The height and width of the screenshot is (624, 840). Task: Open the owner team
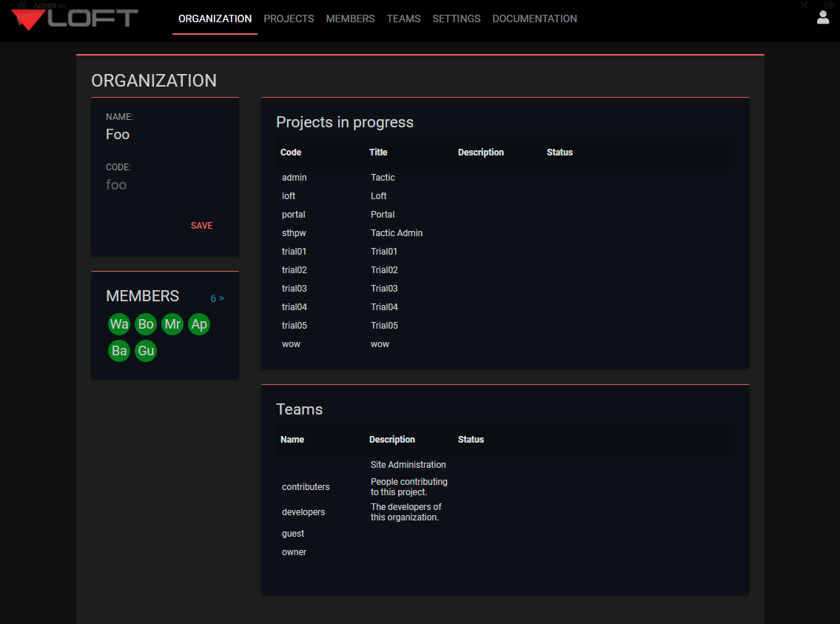tap(294, 552)
